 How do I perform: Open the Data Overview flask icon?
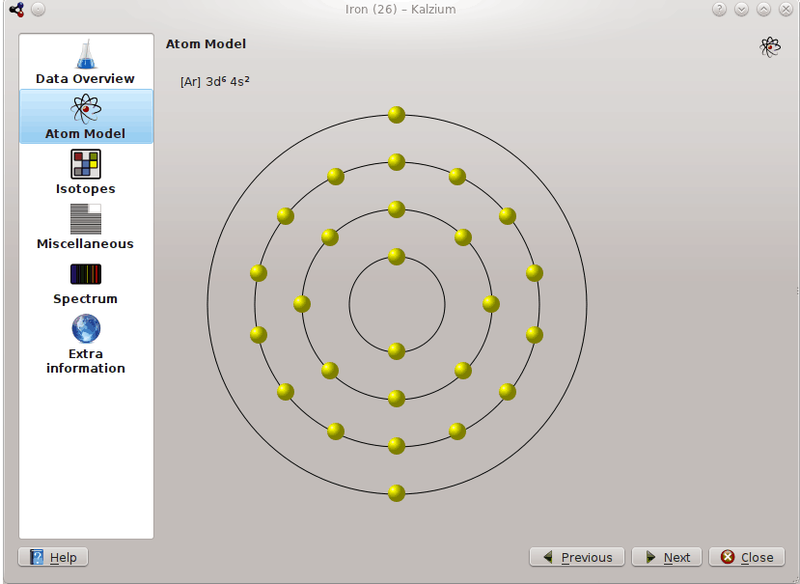86,54
